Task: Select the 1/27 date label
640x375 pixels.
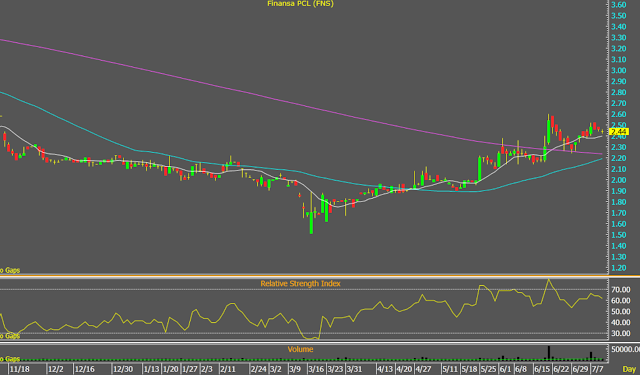Action: coord(190,369)
